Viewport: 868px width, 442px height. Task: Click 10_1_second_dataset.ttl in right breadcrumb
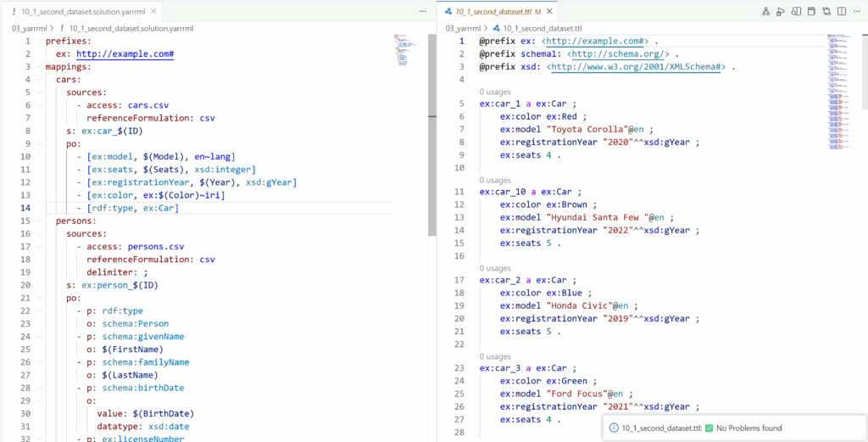pyautogui.click(x=542, y=28)
